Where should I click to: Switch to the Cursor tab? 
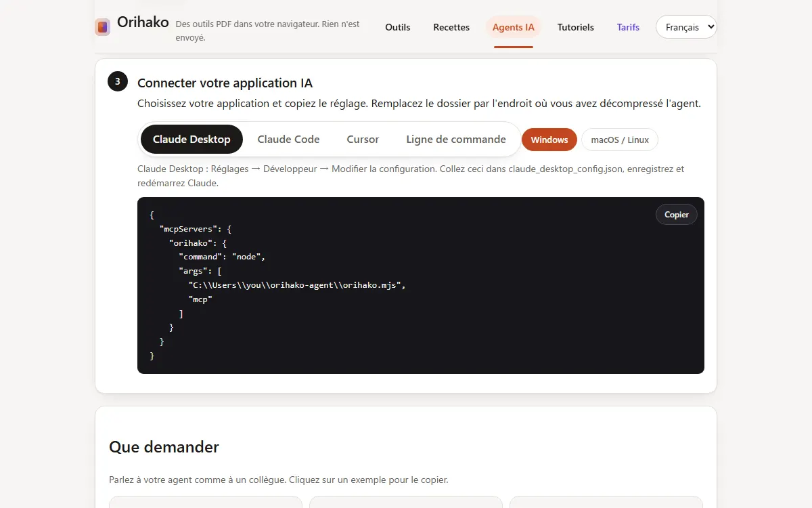[x=363, y=140]
